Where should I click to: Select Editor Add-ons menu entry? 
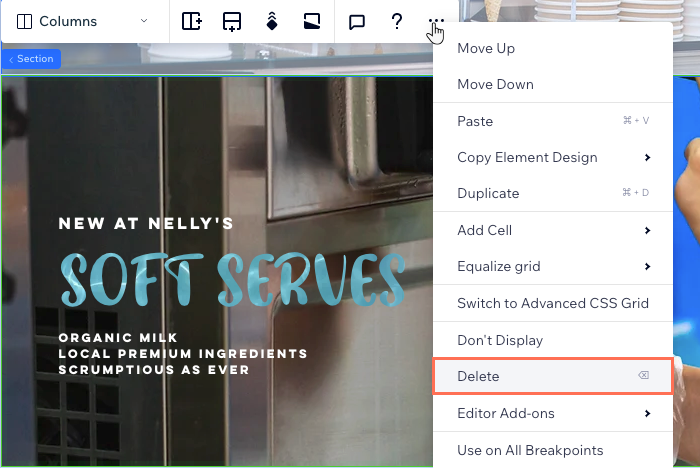[x=553, y=413]
